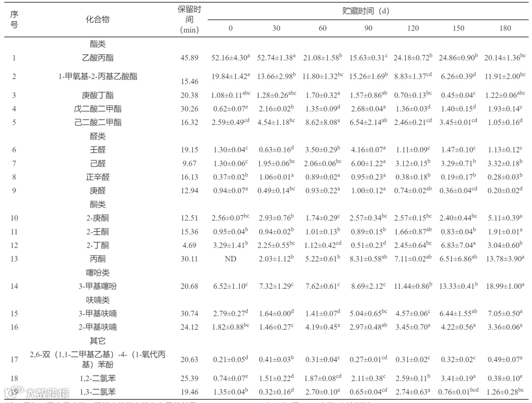Select compound name 壬醛
Screen dimensions: 532x403
tap(98, 150)
